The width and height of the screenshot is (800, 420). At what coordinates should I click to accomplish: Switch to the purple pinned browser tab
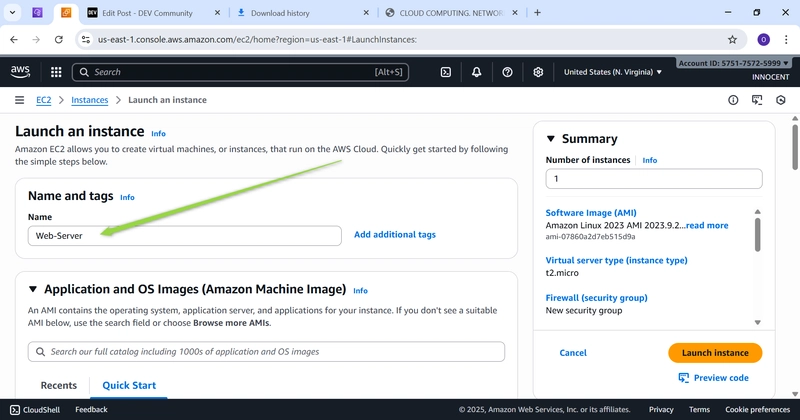(37, 13)
